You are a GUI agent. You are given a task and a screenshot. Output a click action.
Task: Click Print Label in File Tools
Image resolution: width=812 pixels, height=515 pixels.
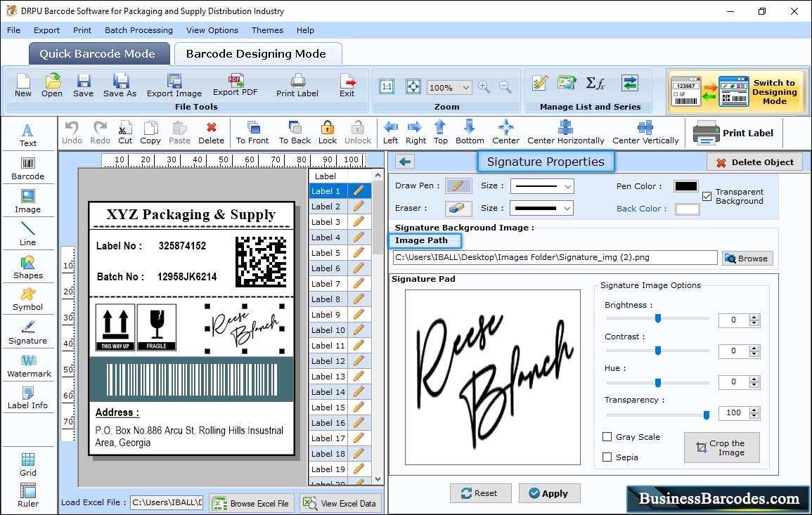click(297, 86)
